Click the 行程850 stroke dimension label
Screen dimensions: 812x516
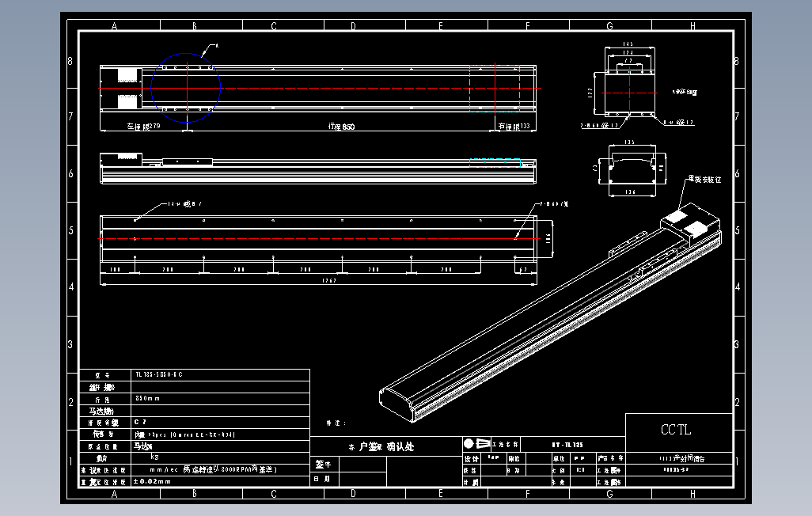341,127
